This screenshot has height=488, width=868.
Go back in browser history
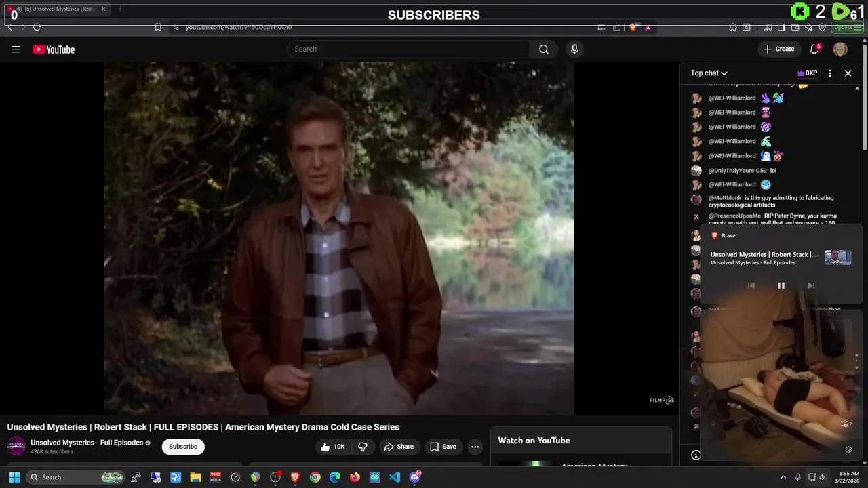point(10,27)
